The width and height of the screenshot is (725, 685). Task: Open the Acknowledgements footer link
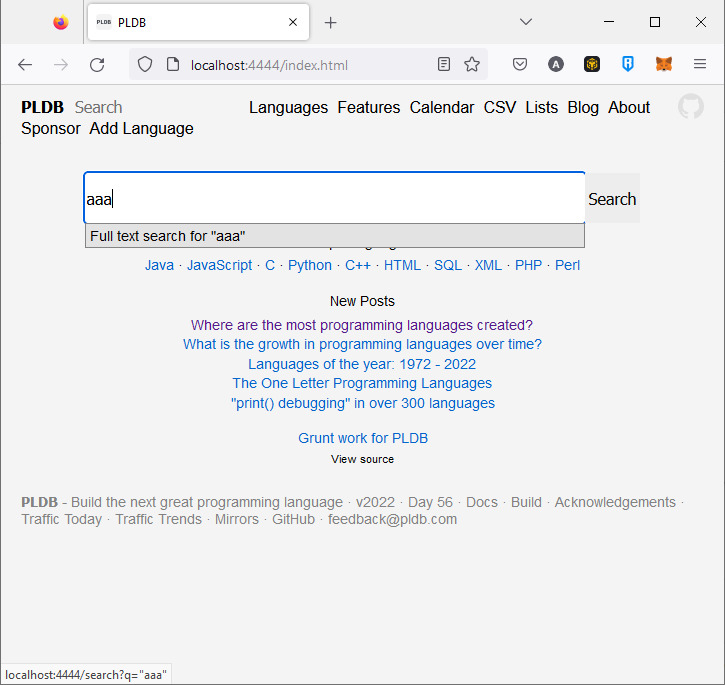(615, 502)
